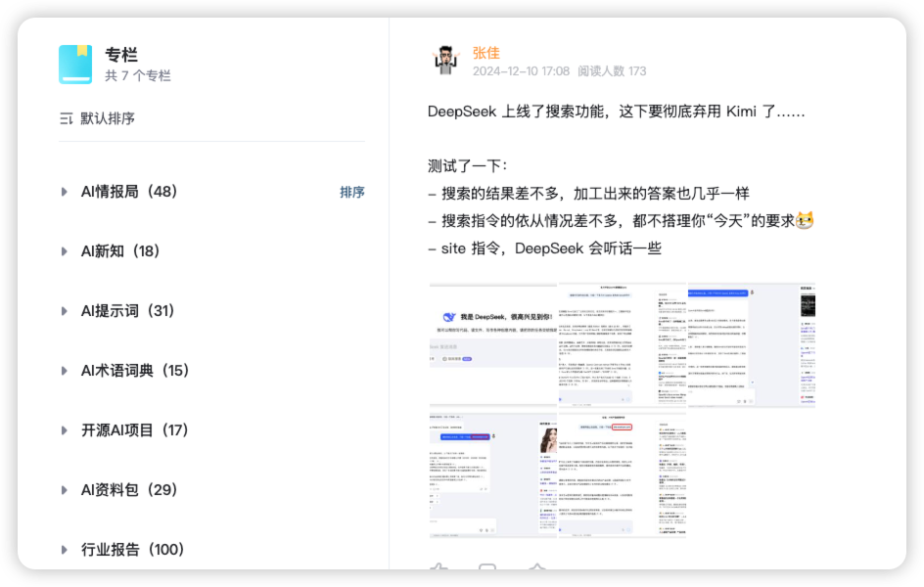The height and width of the screenshot is (587, 924).
Task: Click the sort-lines icon beside 默认排序
Action: click(65, 117)
